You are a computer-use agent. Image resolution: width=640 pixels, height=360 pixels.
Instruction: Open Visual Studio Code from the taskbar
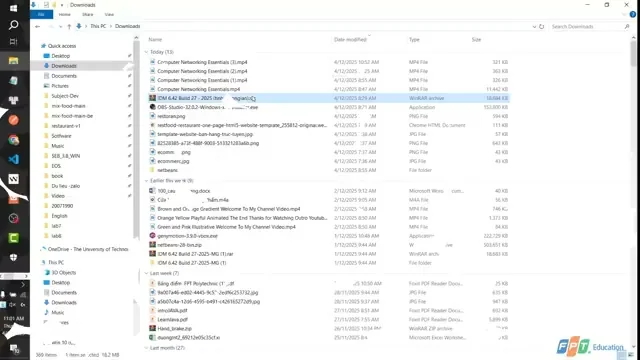tap(13, 160)
